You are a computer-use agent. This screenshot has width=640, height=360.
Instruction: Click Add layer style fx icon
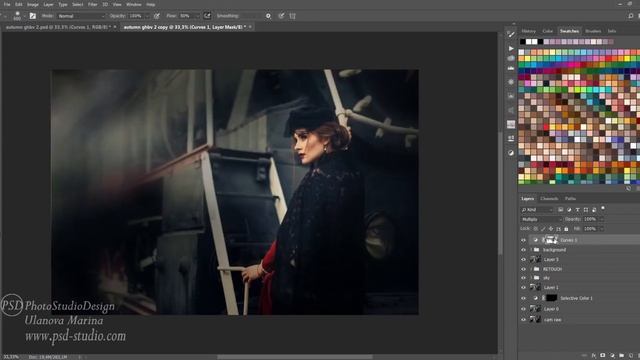593,356
